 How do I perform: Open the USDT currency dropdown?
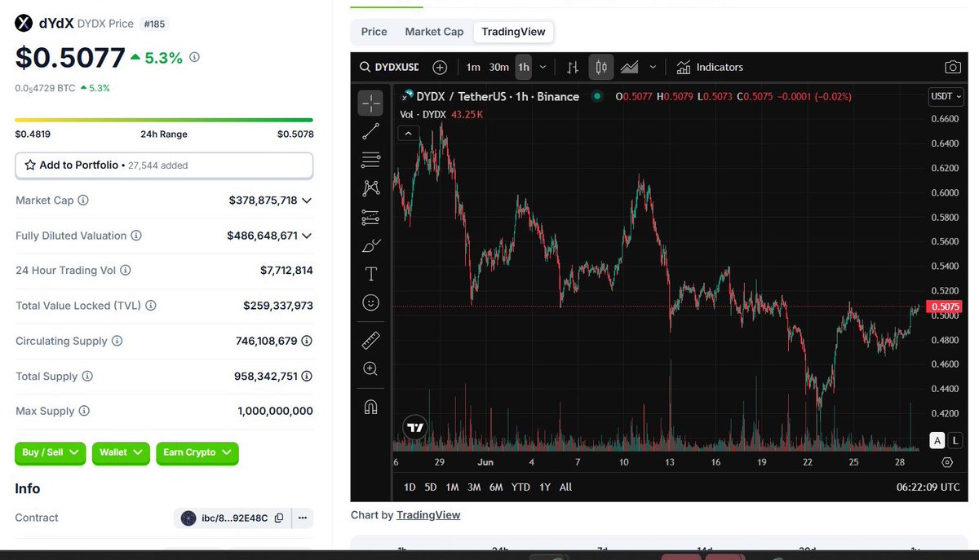pos(945,96)
